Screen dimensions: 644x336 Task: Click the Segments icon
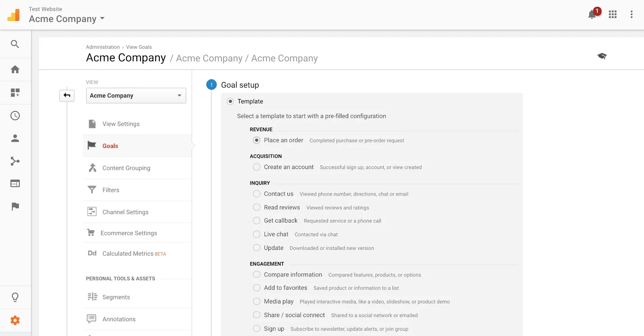tap(92, 297)
